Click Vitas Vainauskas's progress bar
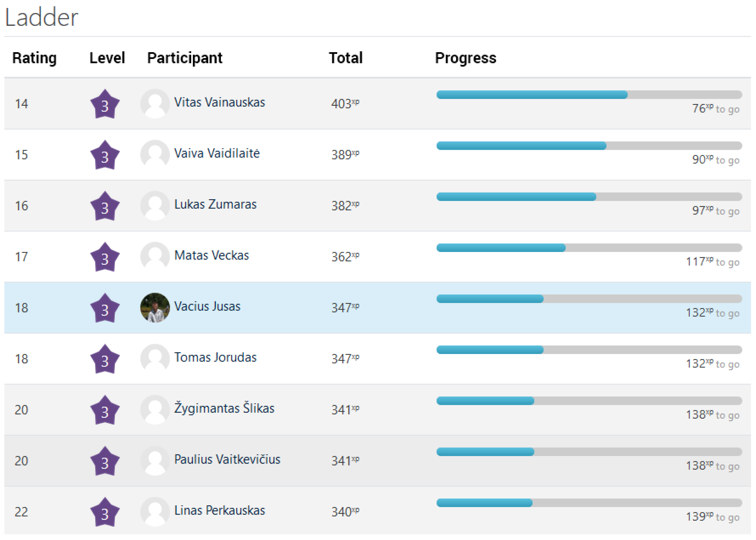The height and width of the screenshot is (540, 756). [x=589, y=95]
